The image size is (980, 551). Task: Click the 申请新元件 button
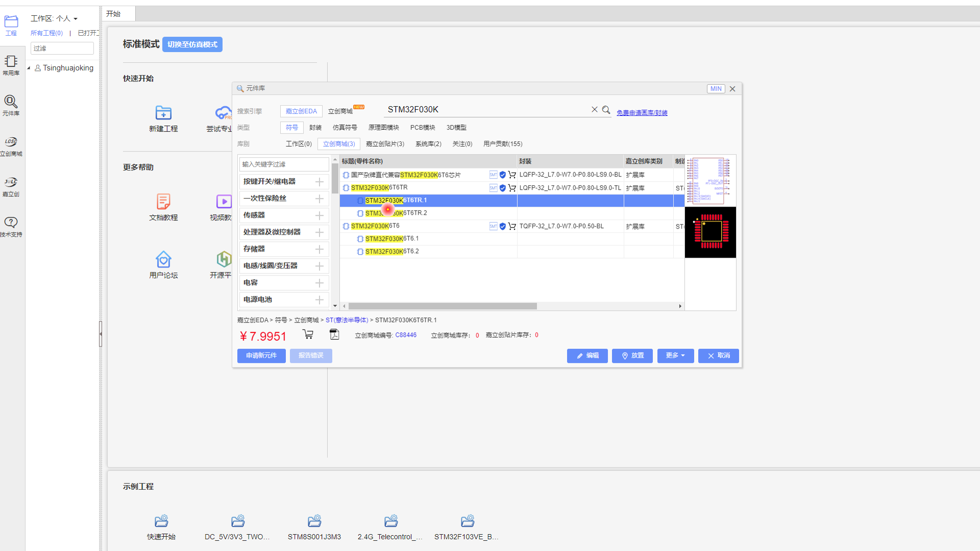(x=261, y=356)
